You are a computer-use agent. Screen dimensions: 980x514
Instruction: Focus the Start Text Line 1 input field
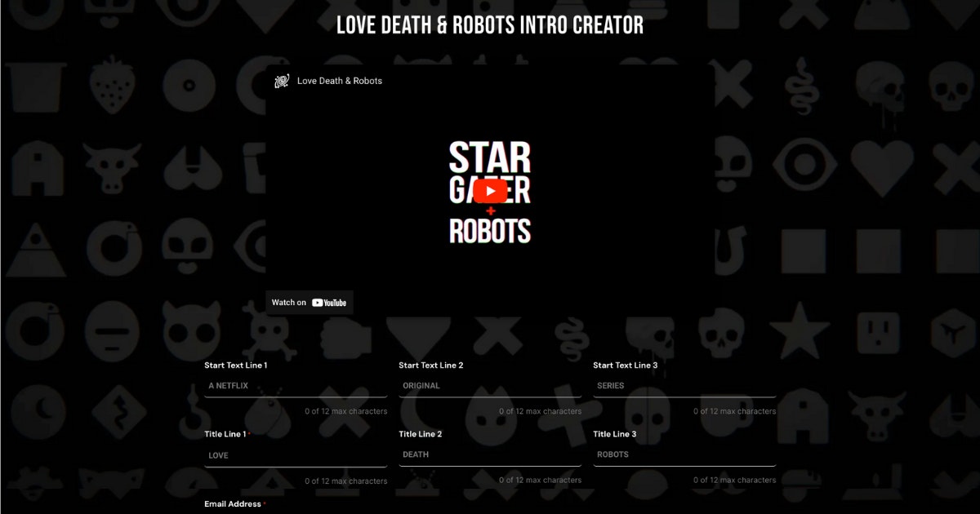[296, 386]
